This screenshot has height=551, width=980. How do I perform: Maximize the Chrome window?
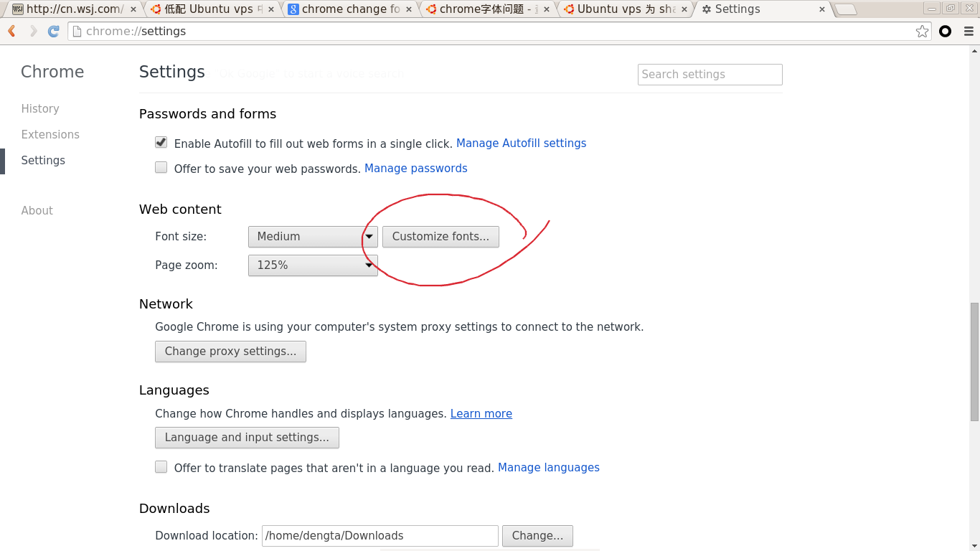[x=951, y=8]
